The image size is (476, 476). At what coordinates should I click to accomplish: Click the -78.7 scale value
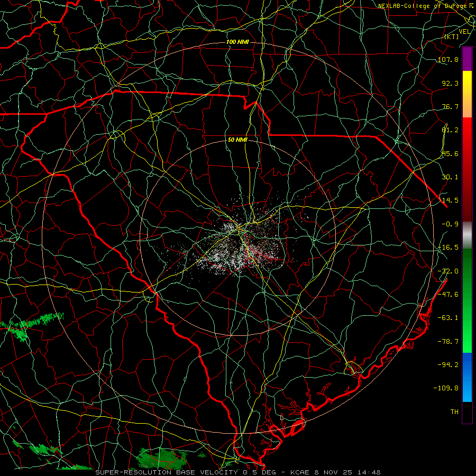click(448, 342)
